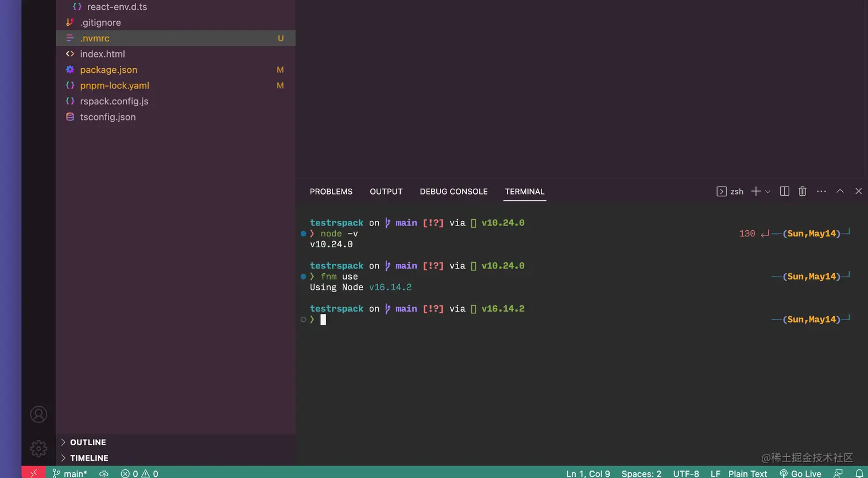Image resolution: width=868 pixels, height=478 pixels.
Task: Split the terminal panel
Action: pyautogui.click(x=784, y=191)
